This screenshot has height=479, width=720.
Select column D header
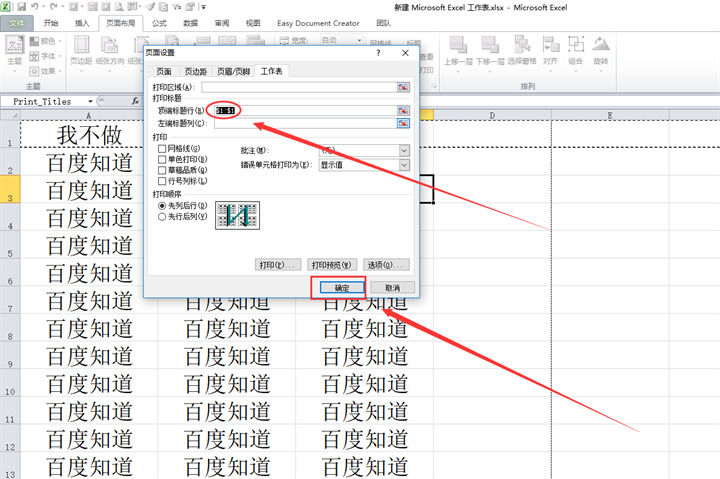coord(492,115)
